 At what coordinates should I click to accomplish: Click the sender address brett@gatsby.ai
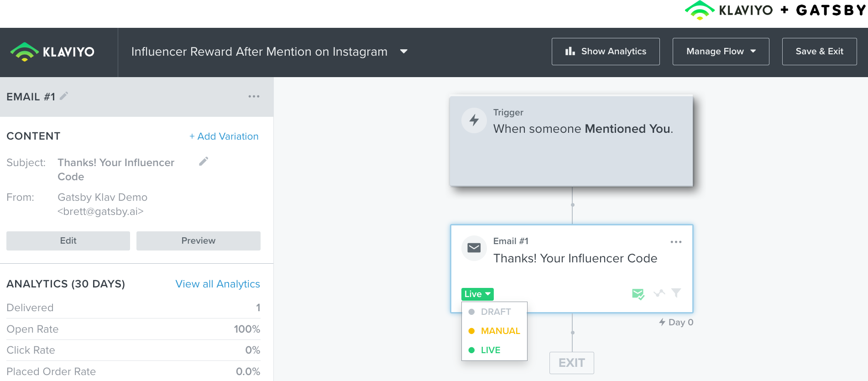[100, 211]
